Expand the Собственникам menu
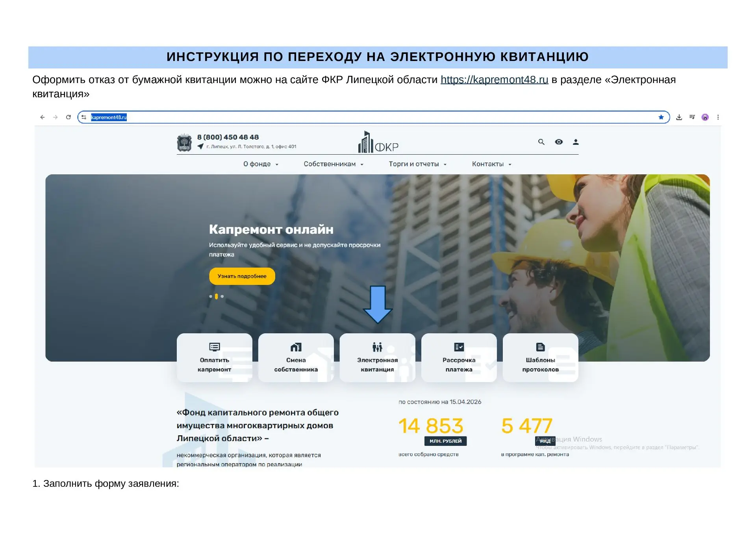 [334, 164]
